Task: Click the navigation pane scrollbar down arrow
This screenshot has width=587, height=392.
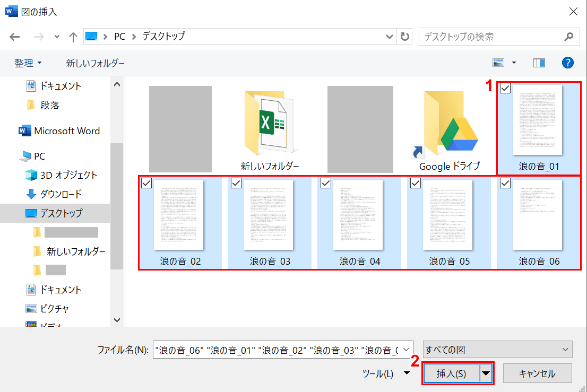Action: tap(117, 320)
